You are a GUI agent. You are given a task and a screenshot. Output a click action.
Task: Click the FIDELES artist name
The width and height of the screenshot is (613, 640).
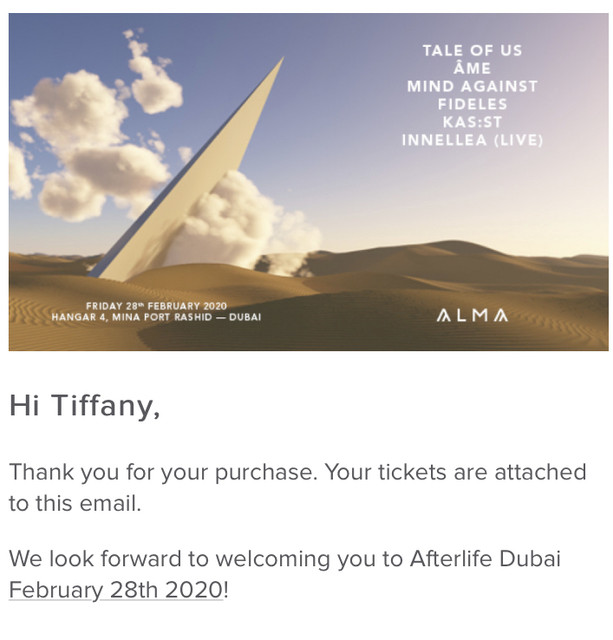click(x=473, y=104)
